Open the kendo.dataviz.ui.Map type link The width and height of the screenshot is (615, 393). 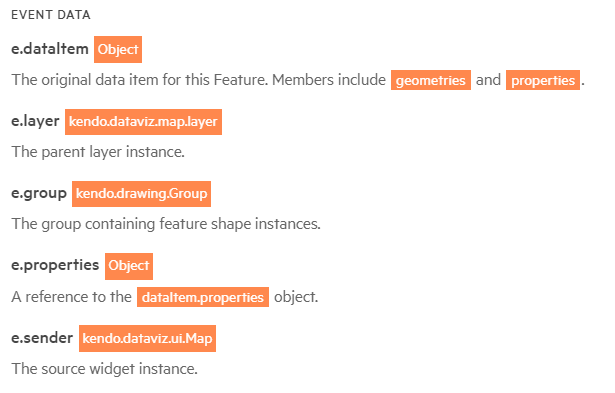[147, 338]
